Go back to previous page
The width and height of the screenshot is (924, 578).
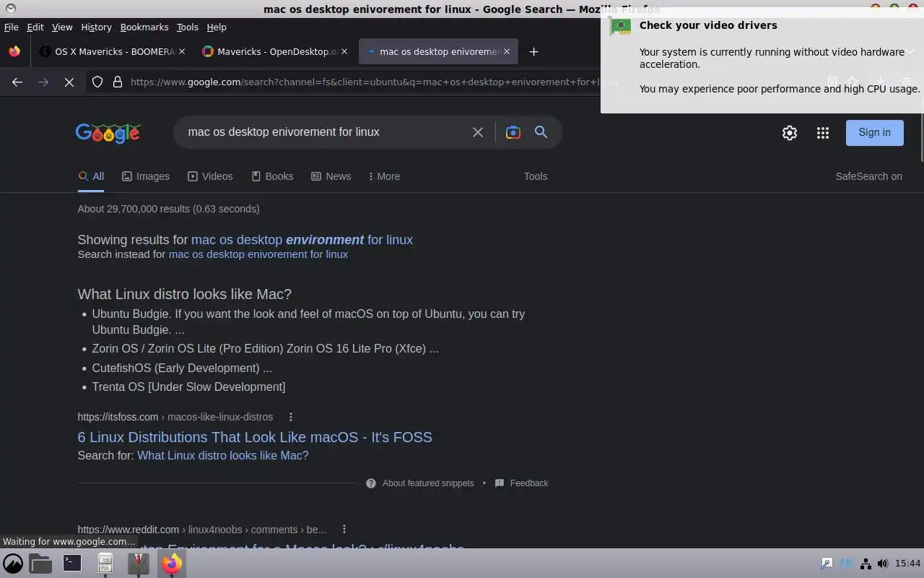pos(17,82)
